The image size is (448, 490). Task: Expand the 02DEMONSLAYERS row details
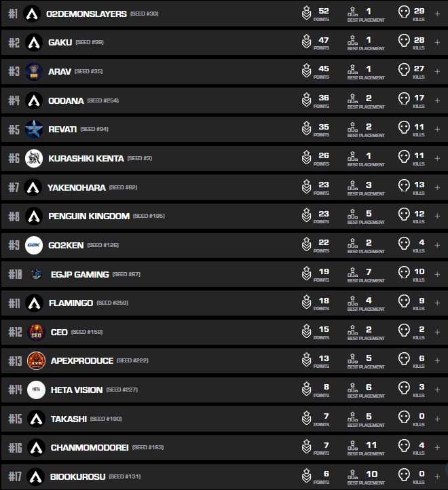pyautogui.click(x=437, y=14)
